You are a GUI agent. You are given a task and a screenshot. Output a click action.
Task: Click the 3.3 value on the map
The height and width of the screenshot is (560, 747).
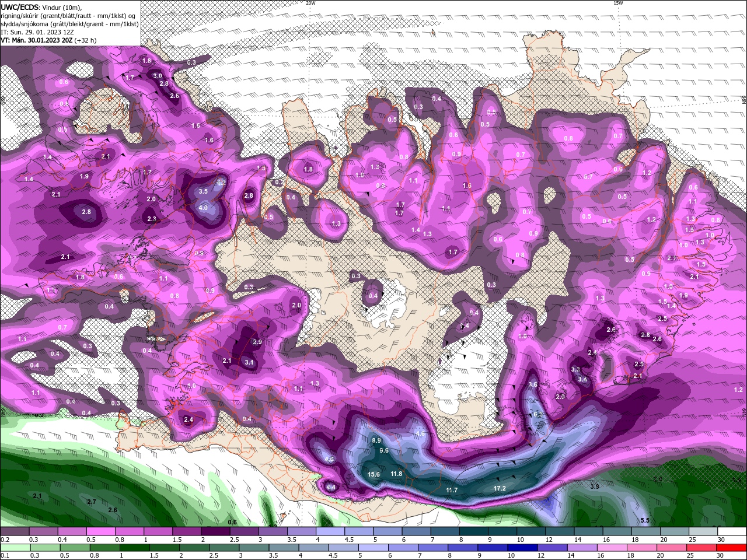pos(575,369)
